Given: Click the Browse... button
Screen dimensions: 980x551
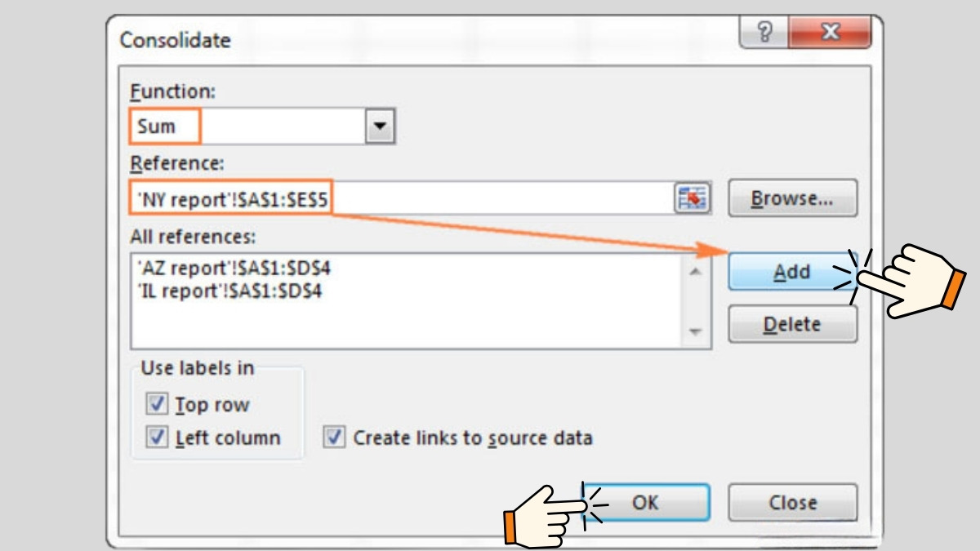Looking at the screenshot, I should click(x=792, y=198).
